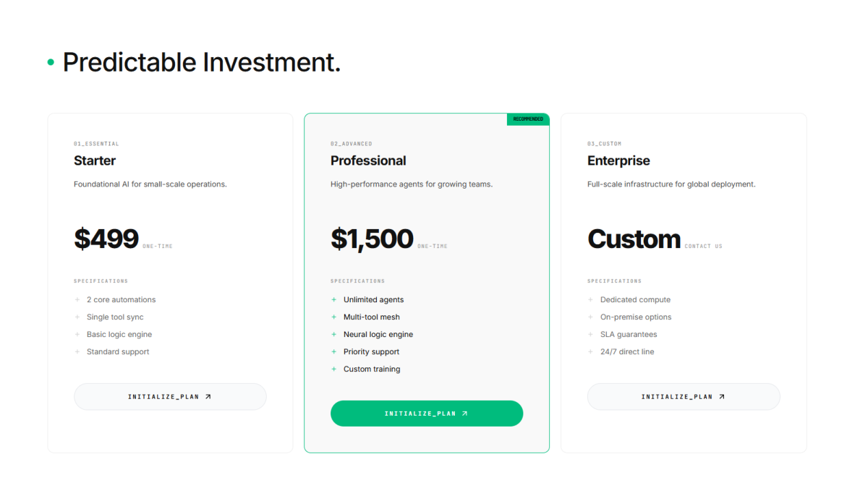Viewport: 868px width, 488px height.
Task: Click the plus icon beside Standard support
Action: coord(77,351)
